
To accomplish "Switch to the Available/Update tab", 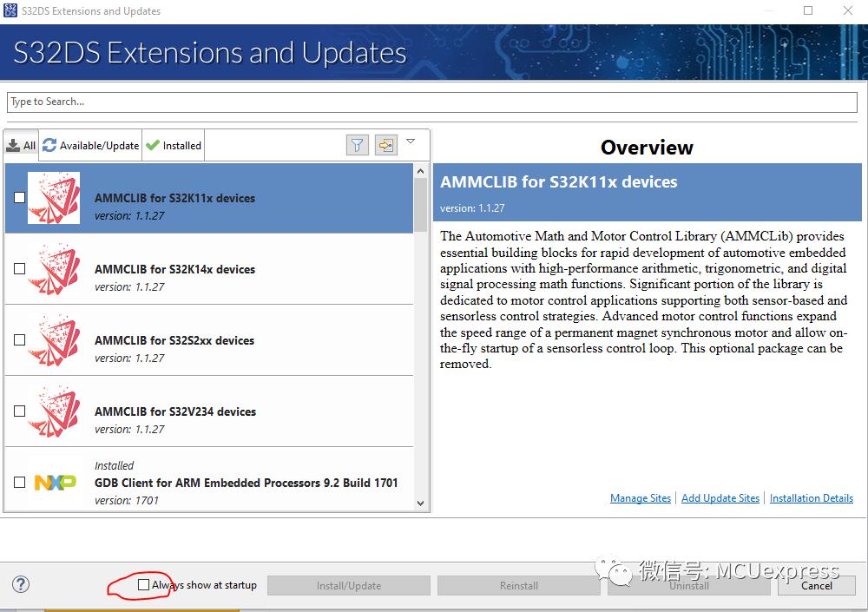I will tap(91, 146).
